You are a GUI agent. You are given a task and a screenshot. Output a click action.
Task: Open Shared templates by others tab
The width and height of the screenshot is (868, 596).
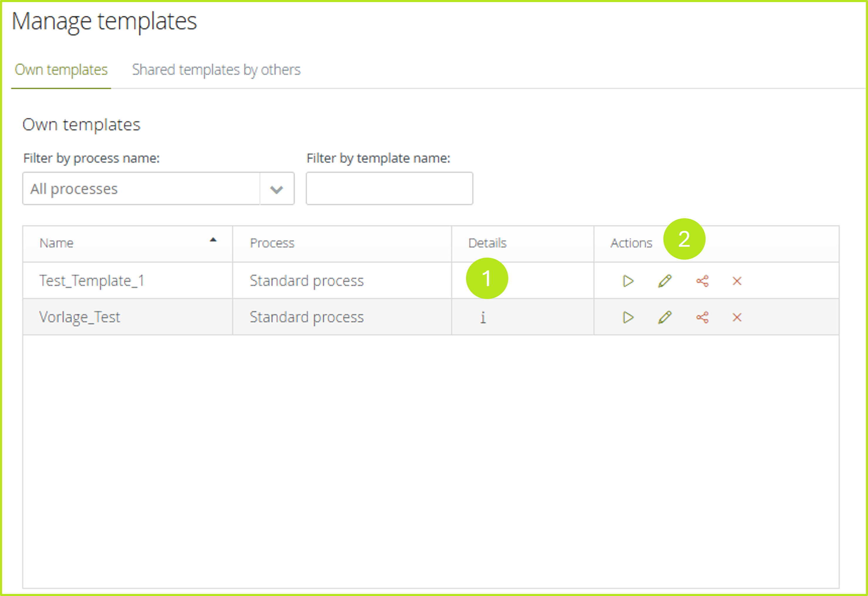(216, 70)
